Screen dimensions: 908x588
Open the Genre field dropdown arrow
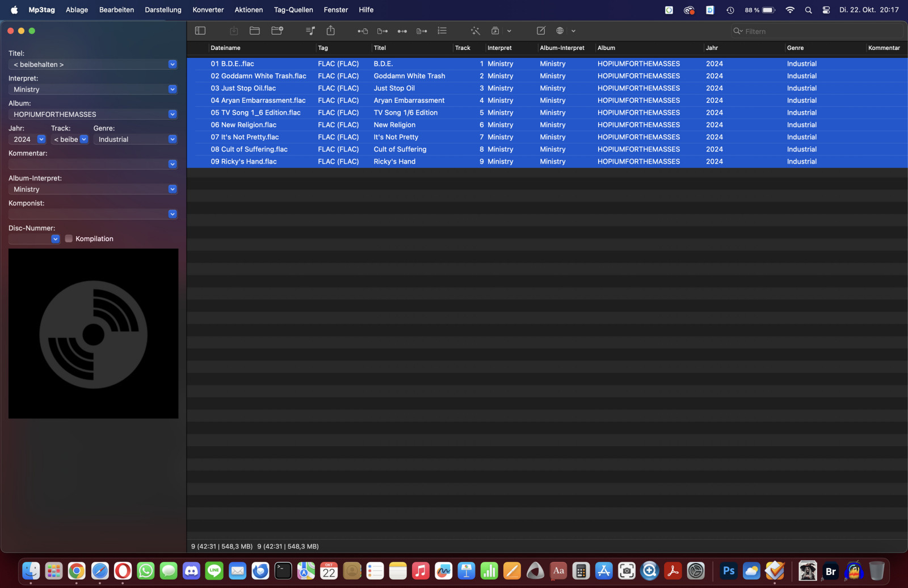tap(173, 139)
